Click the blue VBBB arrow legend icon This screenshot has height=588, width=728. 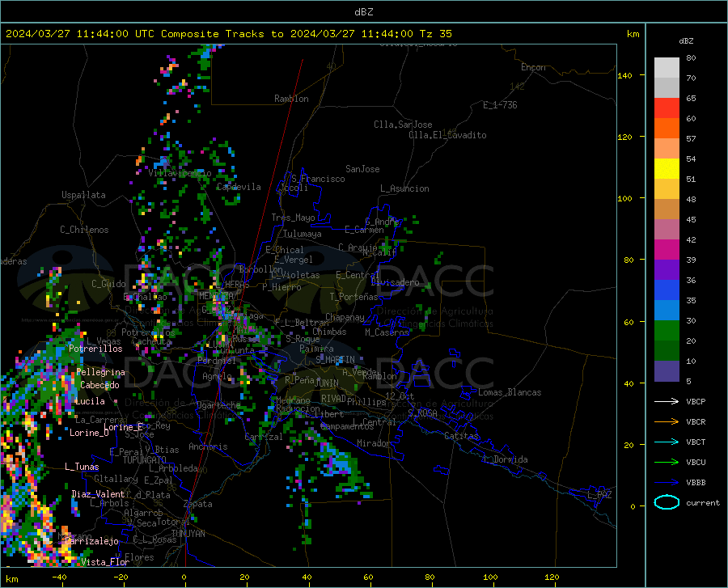click(667, 482)
